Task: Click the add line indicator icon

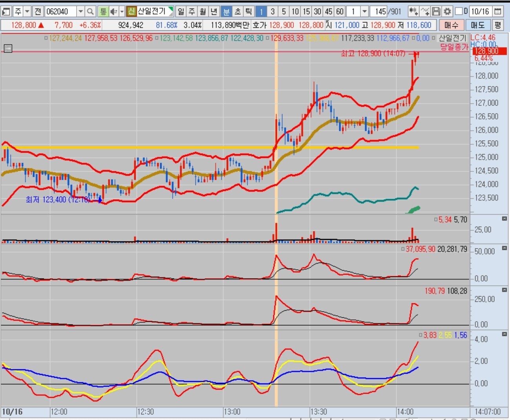Action: pos(425,11)
